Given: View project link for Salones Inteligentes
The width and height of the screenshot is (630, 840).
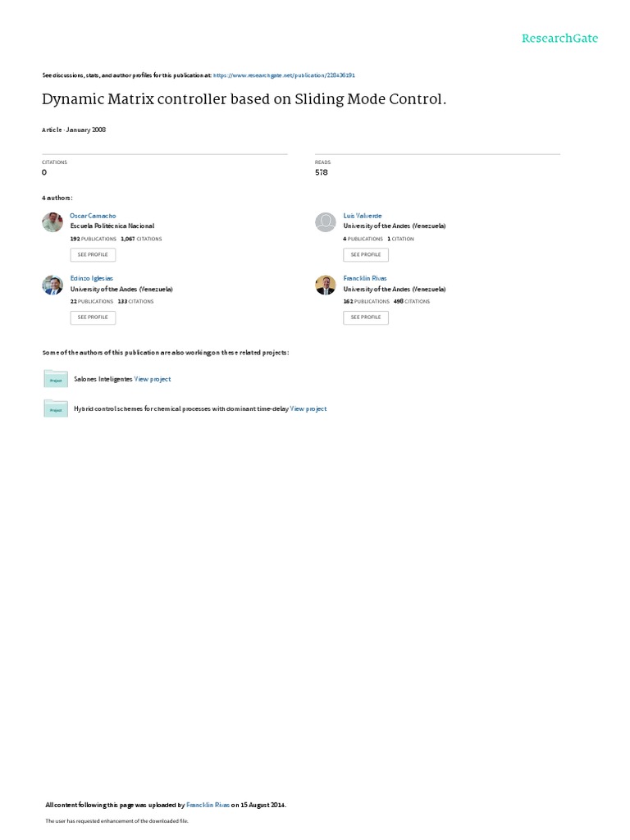Looking at the screenshot, I should tap(153, 379).
